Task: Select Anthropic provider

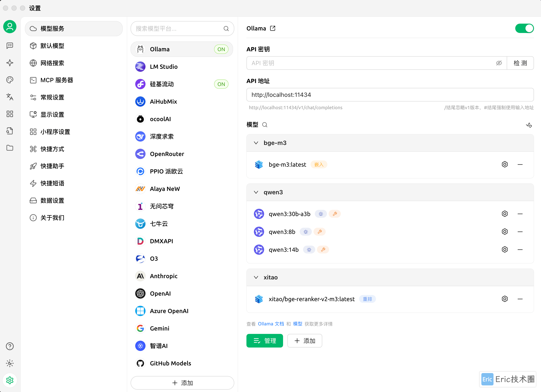Action: 182,276
